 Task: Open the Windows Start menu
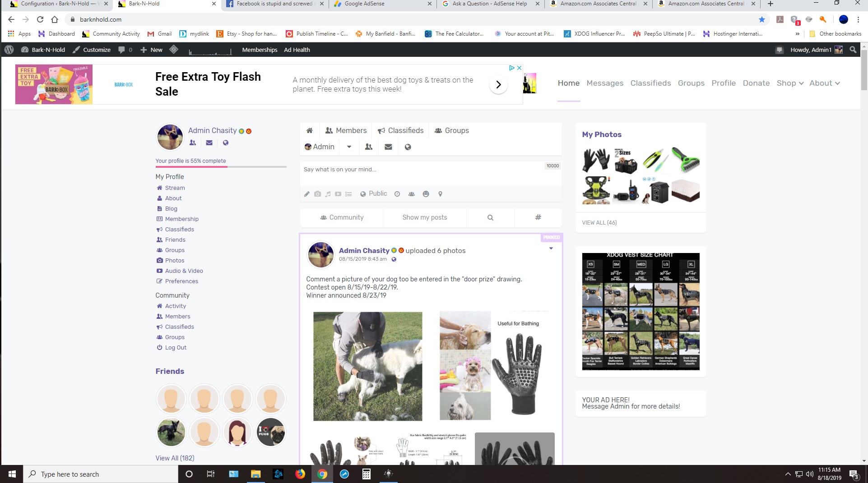(12, 474)
